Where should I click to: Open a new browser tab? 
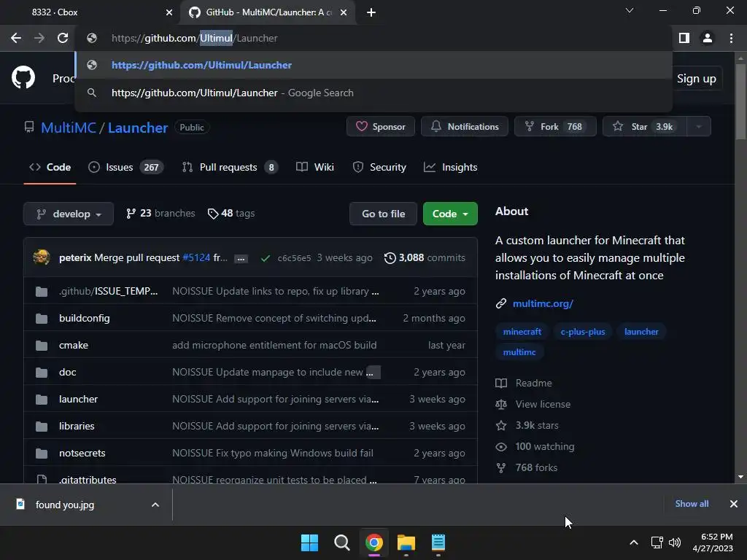[371, 12]
